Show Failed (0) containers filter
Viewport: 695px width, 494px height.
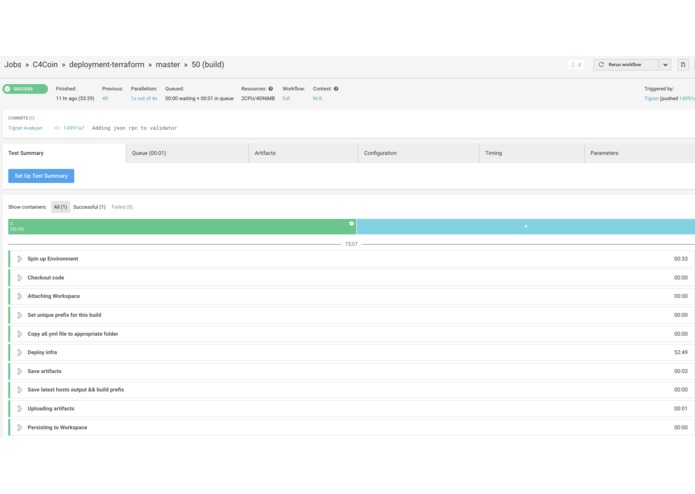[x=122, y=207]
